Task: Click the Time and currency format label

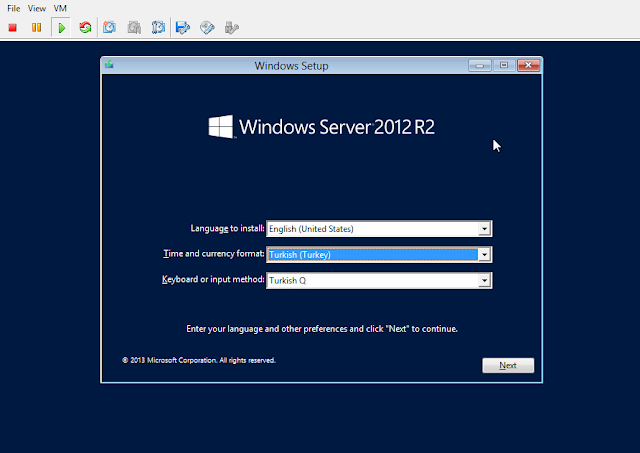Action: click(214, 254)
